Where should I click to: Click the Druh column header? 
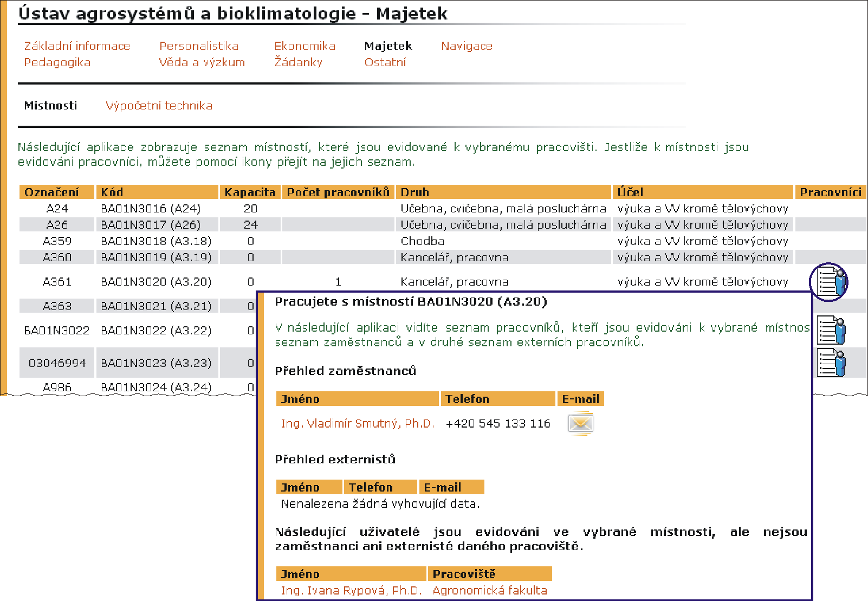click(503, 192)
